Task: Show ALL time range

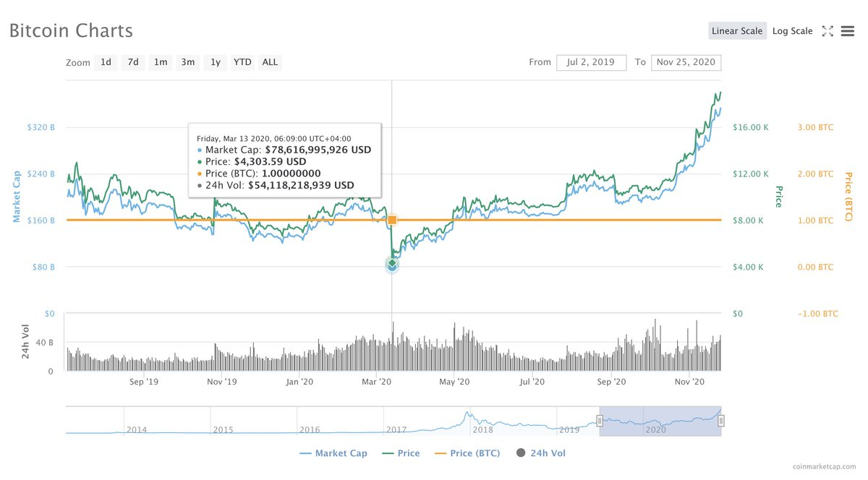Action: point(270,62)
